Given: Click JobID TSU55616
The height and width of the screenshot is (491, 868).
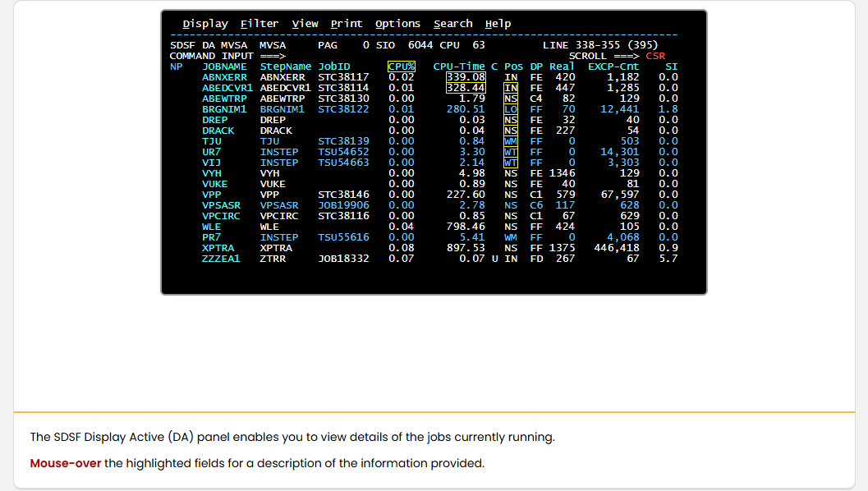Looking at the screenshot, I should pos(343,237).
